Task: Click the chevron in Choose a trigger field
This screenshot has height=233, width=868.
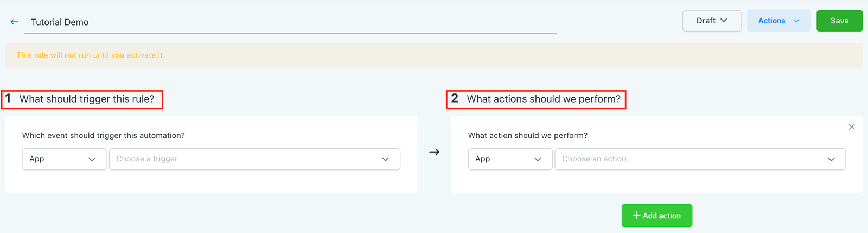Action: coord(385,159)
